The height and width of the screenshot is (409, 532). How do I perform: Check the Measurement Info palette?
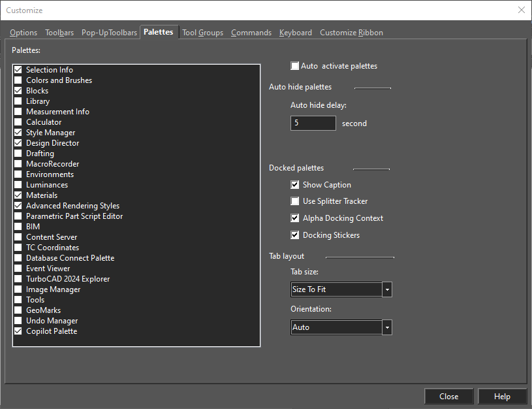18,112
